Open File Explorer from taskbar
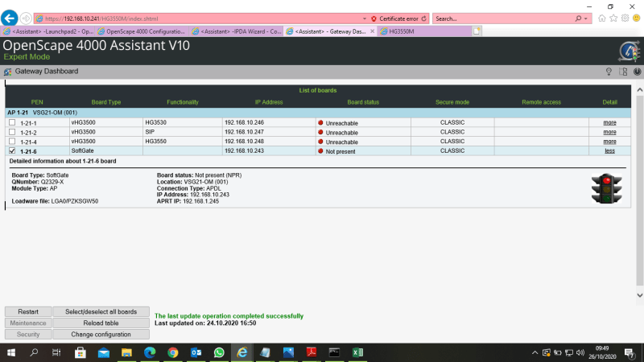The image size is (644, 362). click(x=126, y=352)
